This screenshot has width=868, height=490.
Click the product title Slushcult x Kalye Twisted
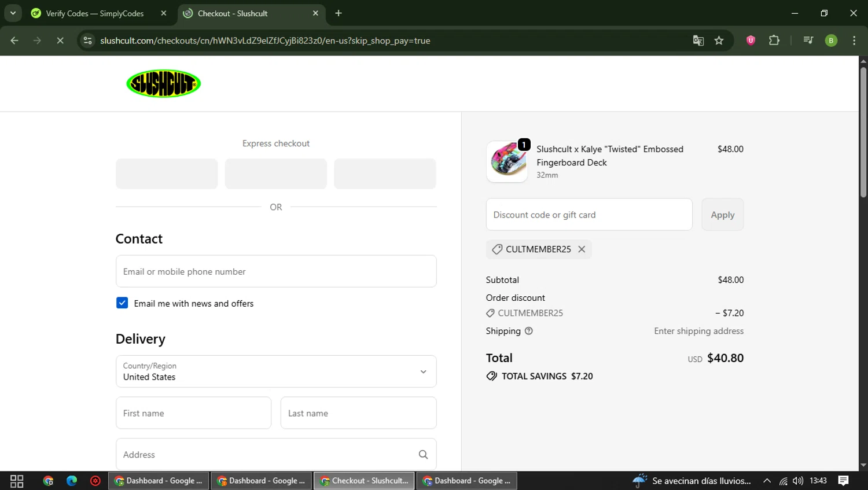click(x=610, y=156)
